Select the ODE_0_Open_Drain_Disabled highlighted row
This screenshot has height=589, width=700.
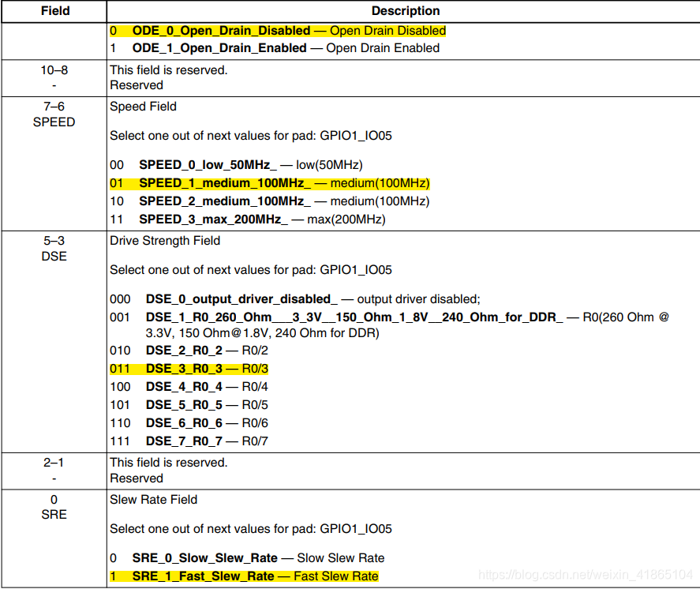coord(278,31)
